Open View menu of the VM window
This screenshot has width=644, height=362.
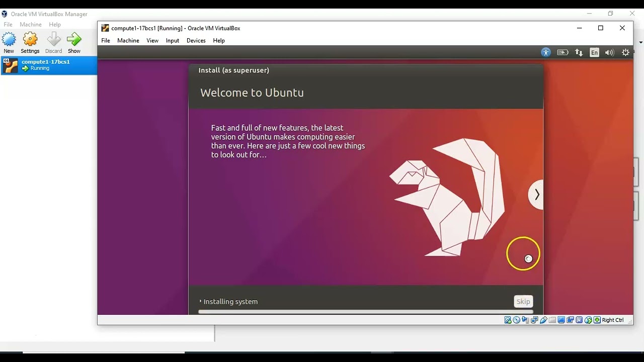(152, 41)
